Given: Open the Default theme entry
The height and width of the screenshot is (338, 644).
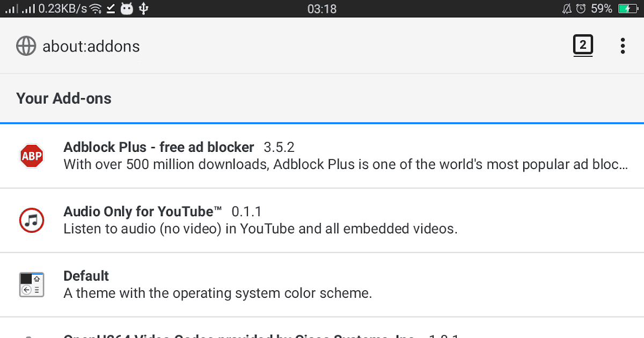Looking at the screenshot, I should (x=322, y=285).
